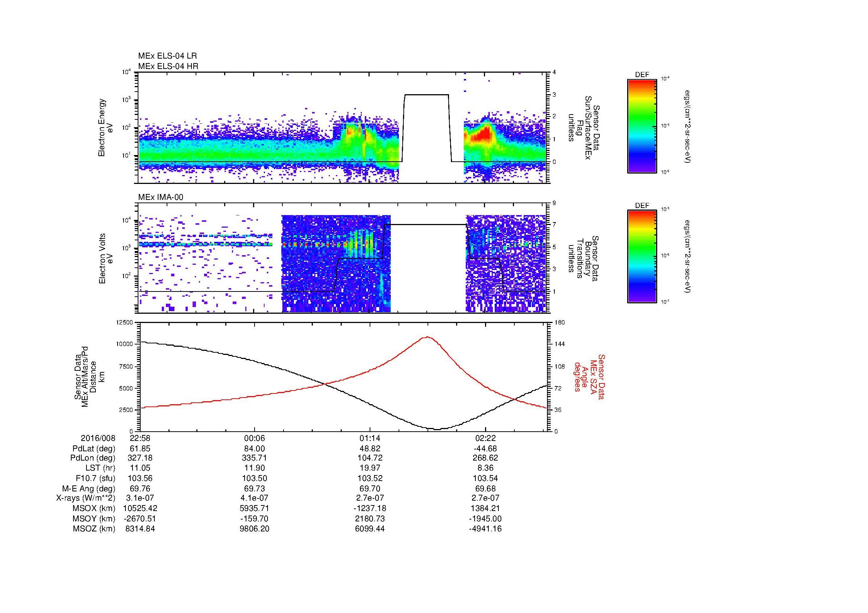Click the MSOZ value -4941.16
This screenshot has height=613, width=868.
click(x=485, y=529)
